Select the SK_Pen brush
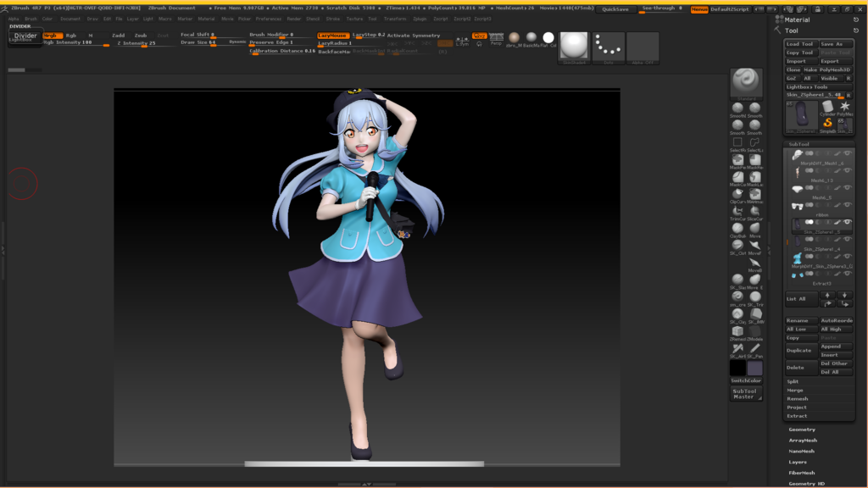The width and height of the screenshot is (868, 488). pos(754,348)
